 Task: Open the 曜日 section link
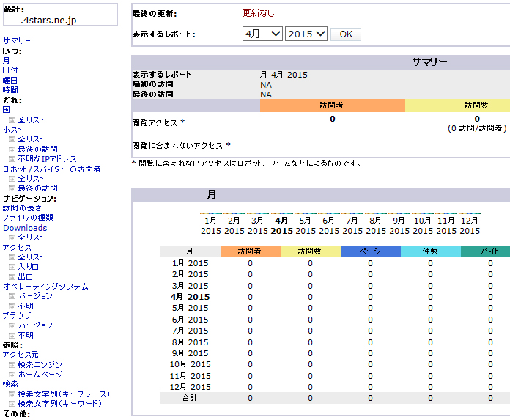click(x=10, y=81)
